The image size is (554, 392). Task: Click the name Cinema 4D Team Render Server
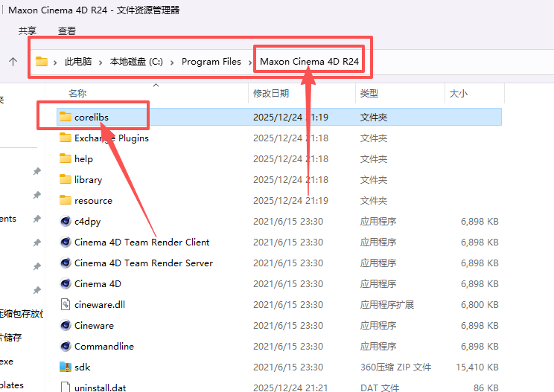click(144, 263)
